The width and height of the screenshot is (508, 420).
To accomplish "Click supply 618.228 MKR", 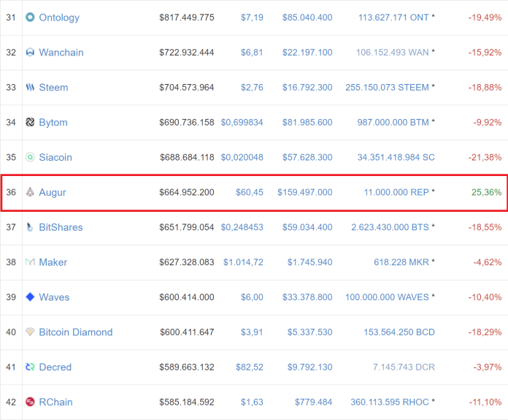I will (x=401, y=262).
